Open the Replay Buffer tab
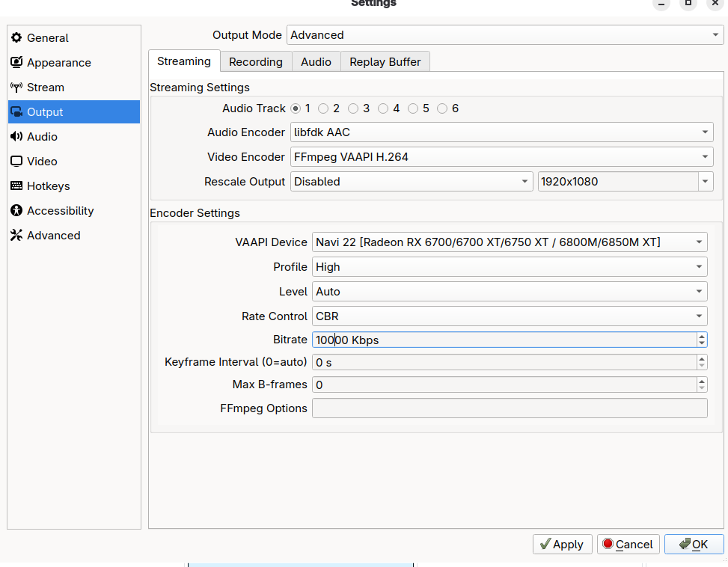 point(385,62)
